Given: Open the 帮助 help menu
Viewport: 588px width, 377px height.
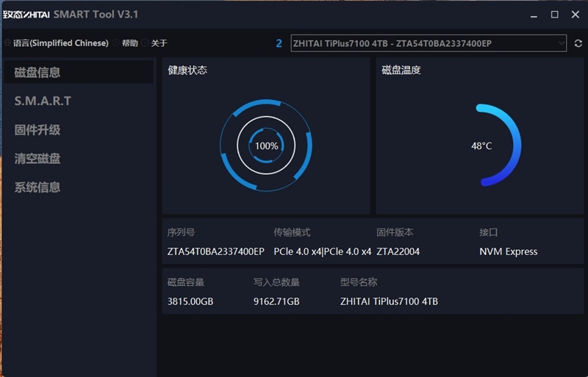Looking at the screenshot, I should click(x=129, y=43).
